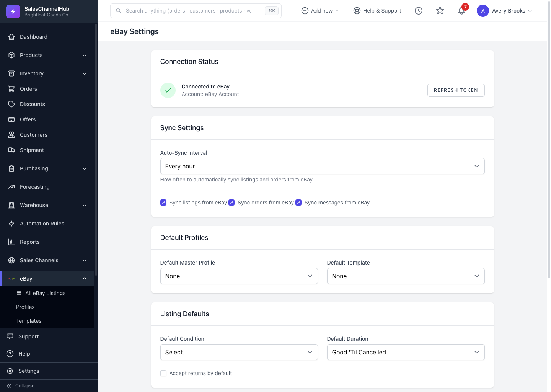Image resolution: width=551 pixels, height=392 pixels.
Task: Click the Help question mark icon
Action: click(10, 354)
